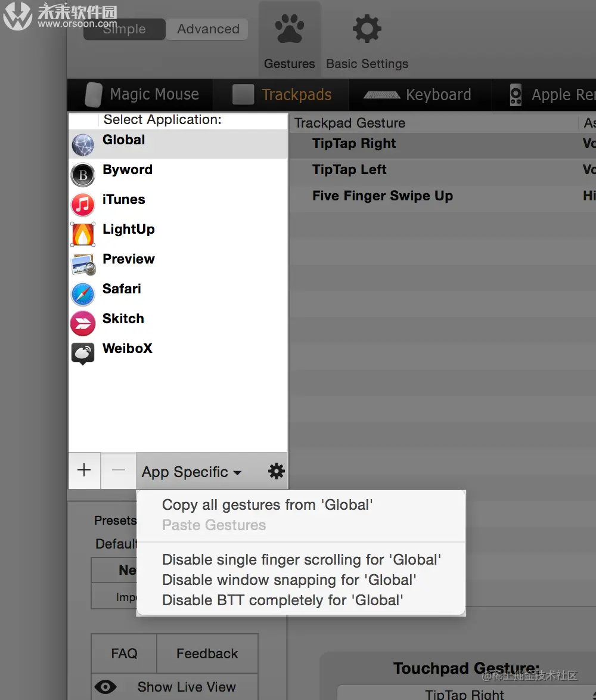Select Preview in the application list
The width and height of the screenshot is (596, 700).
click(178, 264)
